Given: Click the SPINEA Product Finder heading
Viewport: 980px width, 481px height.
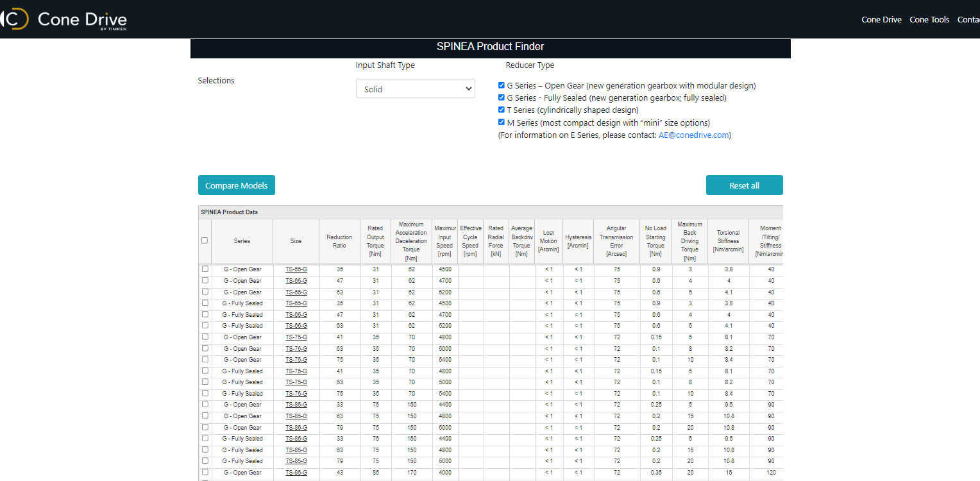Looking at the screenshot, I should click(x=491, y=47).
